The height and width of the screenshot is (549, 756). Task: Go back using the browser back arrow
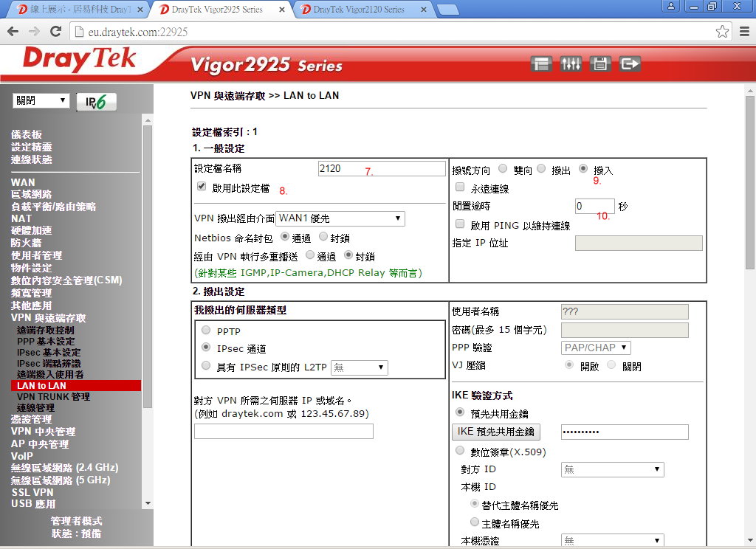[13, 32]
